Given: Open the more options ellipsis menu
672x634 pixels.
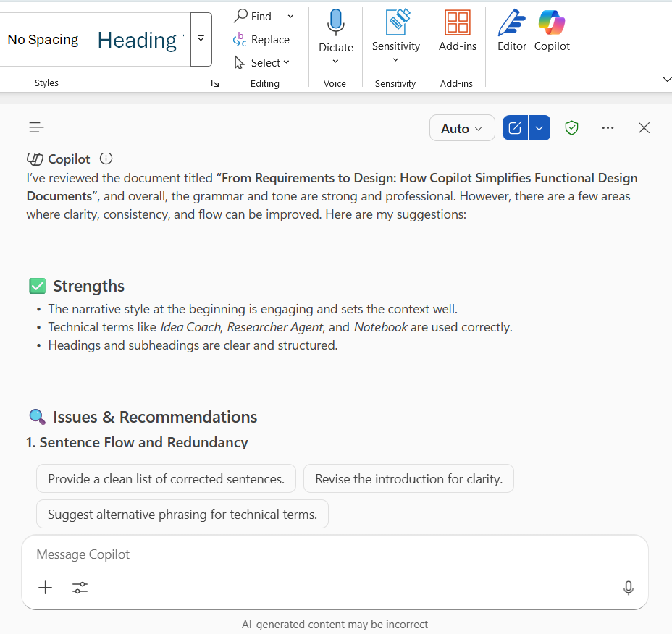Looking at the screenshot, I should pos(608,127).
